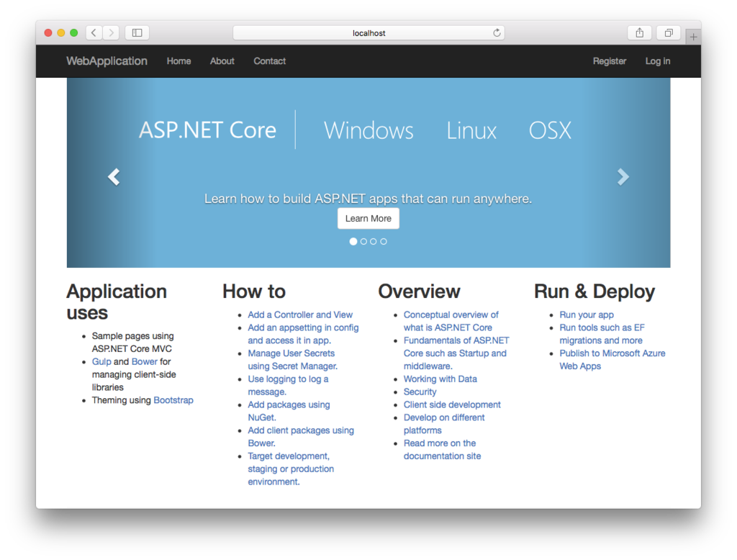Go back with Safari's back arrow

pos(94,32)
